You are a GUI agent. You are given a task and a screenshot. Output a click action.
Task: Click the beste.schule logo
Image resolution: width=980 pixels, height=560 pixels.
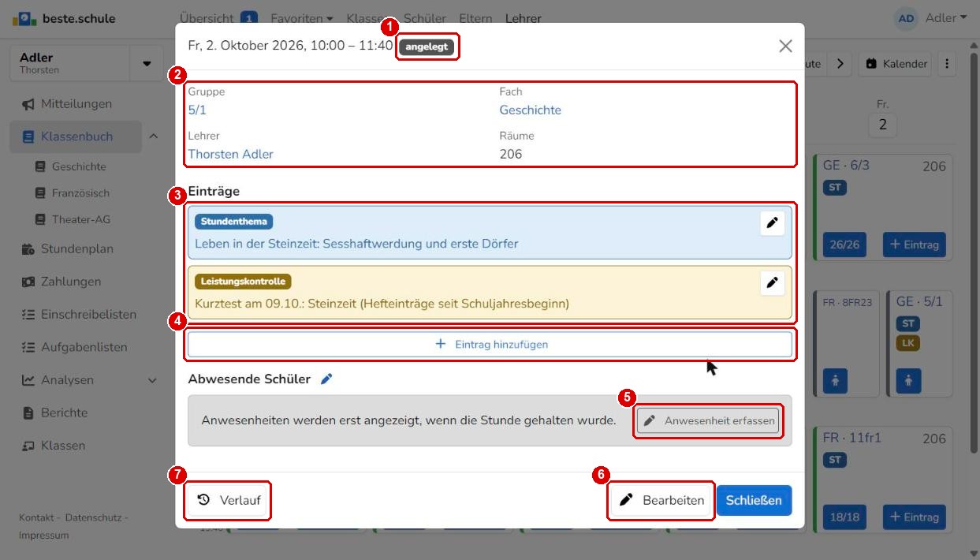[65, 18]
